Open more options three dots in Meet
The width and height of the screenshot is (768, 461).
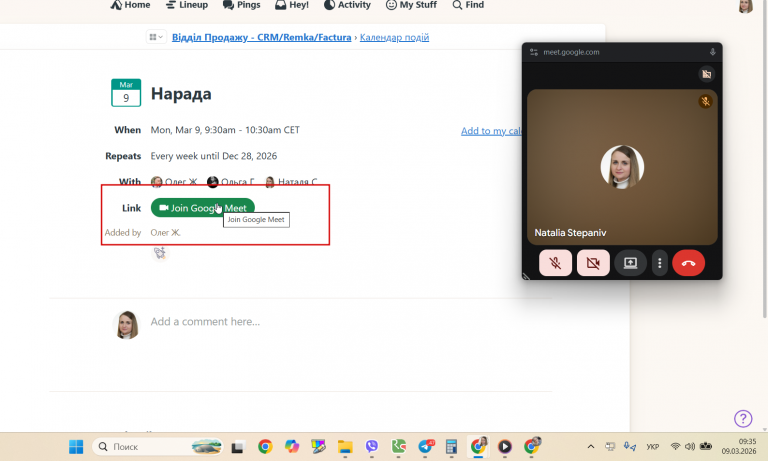(660, 263)
